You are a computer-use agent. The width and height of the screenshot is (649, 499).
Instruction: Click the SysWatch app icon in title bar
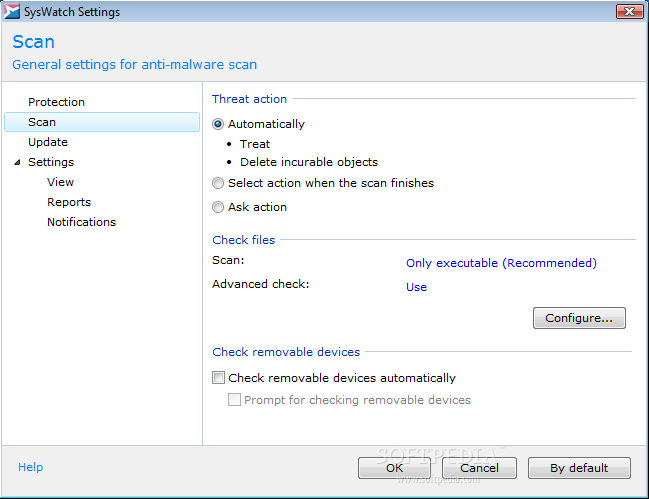pyautogui.click(x=12, y=12)
